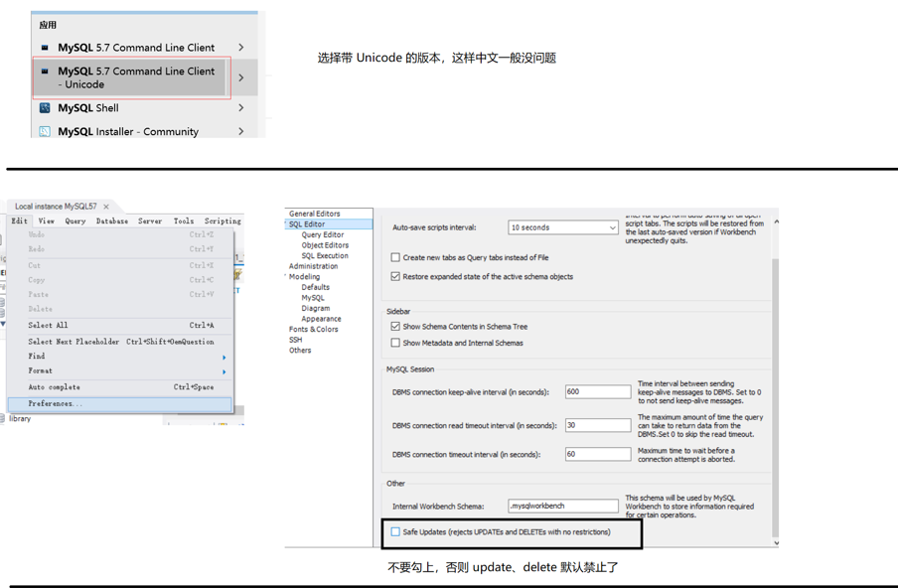The height and width of the screenshot is (588, 898).
Task: Open the Database menu
Action: click(x=112, y=221)
